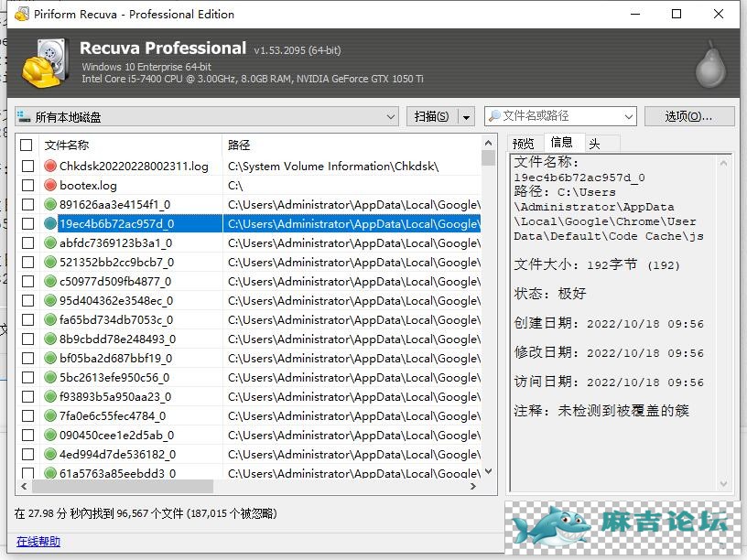The height and width of the screenshot is (560, 747).
Task: Click the Recuva hard-hat drive logo
Action: coord(46,63)
